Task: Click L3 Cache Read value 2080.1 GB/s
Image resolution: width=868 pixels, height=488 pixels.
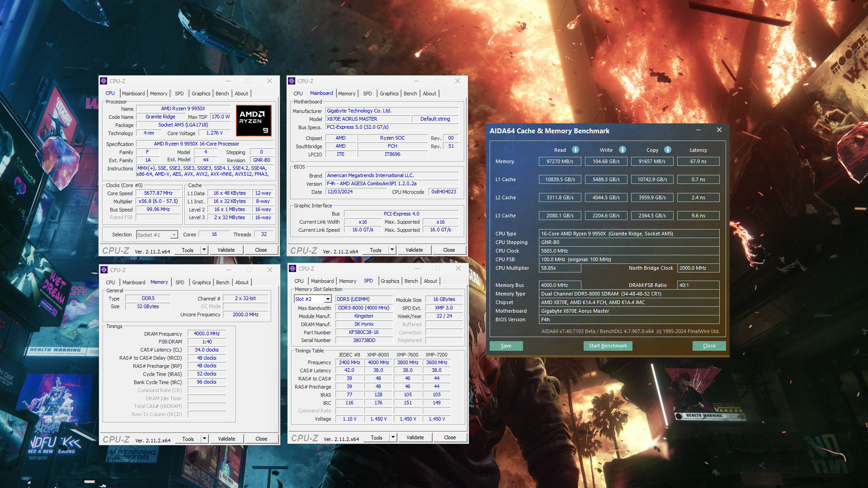Action: (x=560, y=216)
